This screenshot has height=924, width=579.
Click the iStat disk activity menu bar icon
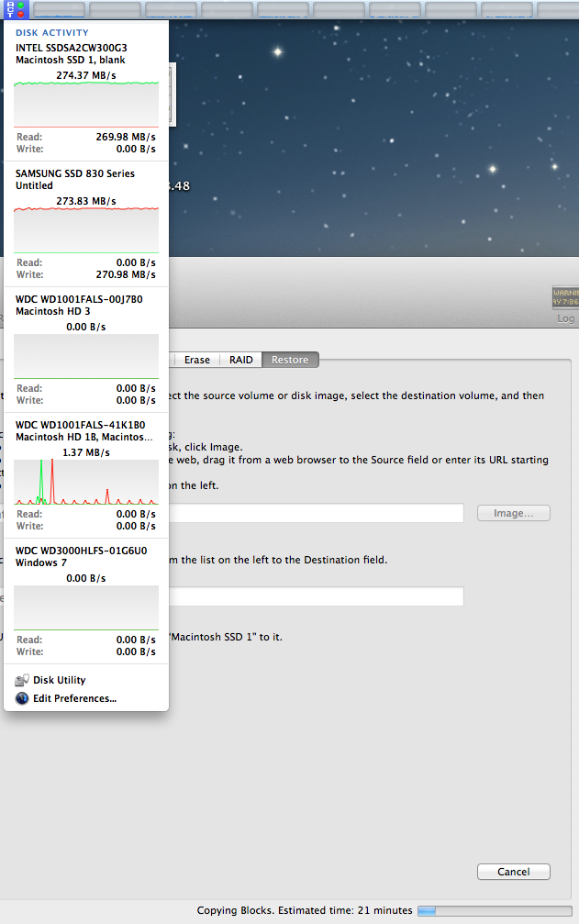point(16,9)
